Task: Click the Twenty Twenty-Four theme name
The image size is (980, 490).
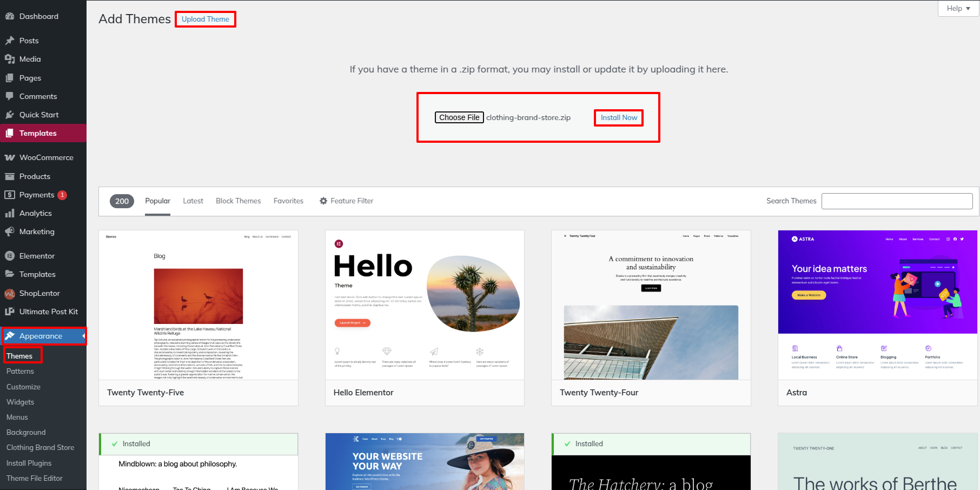Action: [x=599, y=393]
